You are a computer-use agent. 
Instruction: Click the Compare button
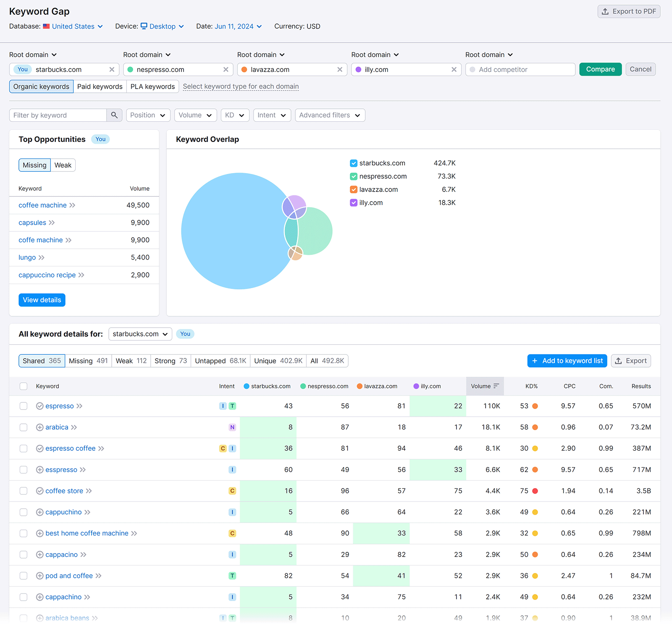[600, 69]
